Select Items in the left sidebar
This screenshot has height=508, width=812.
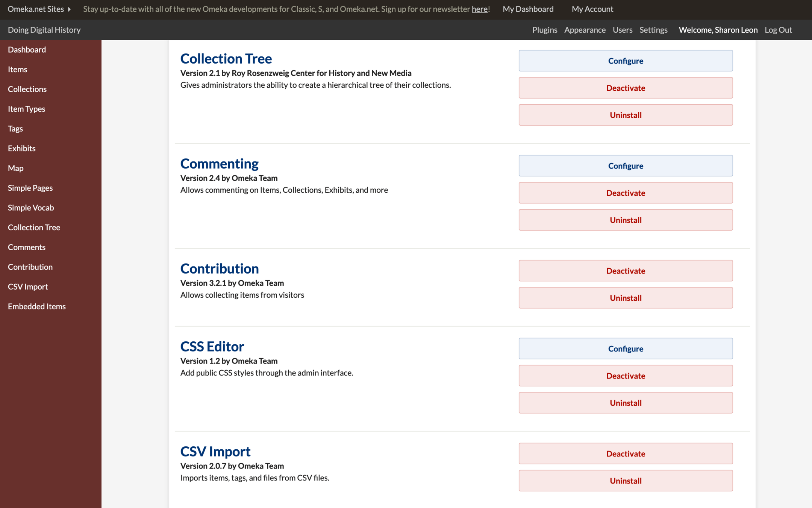[x=17, y=69]
